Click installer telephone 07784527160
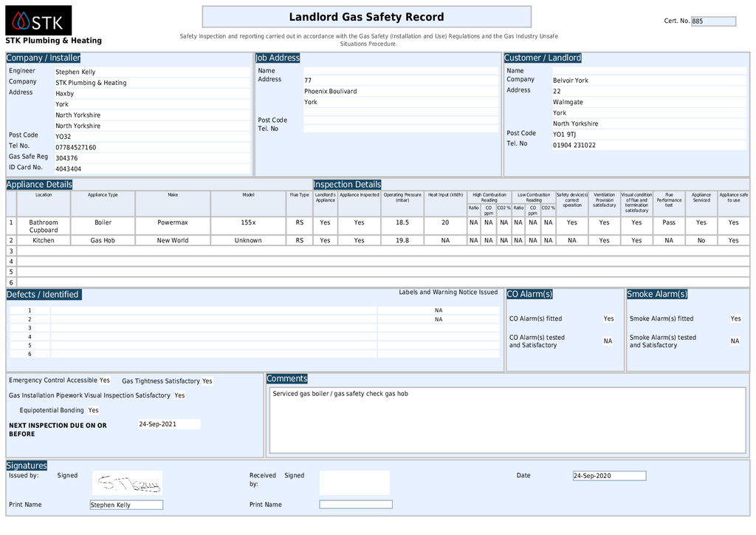This screenshot has height=535, width=756. tap(76, 147)
